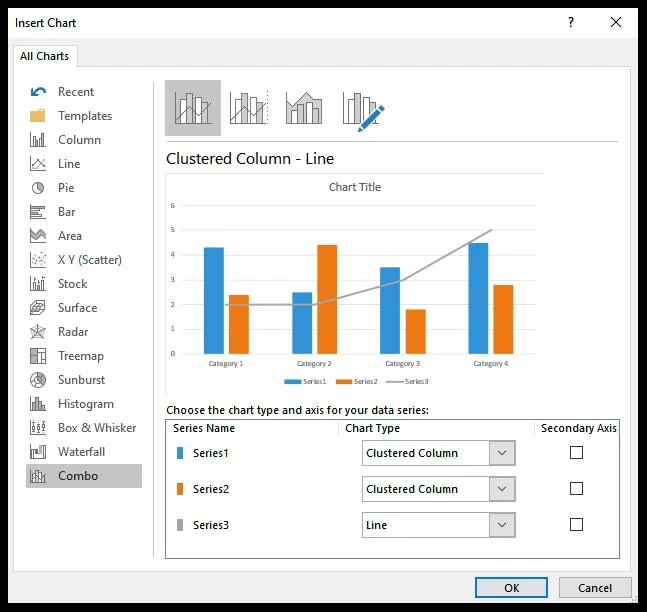
Task: Choose the Stacked Area - Clustered Column icon
Action: click(x=304, y=108)
